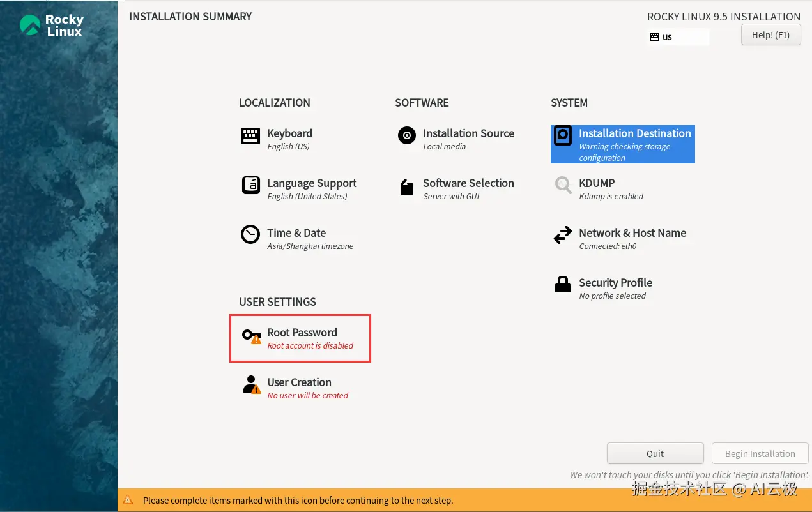The width and height of the screenshot is (812, 512).
Task: Click 'Server with GUI' status text
Action: pos(451,196)
